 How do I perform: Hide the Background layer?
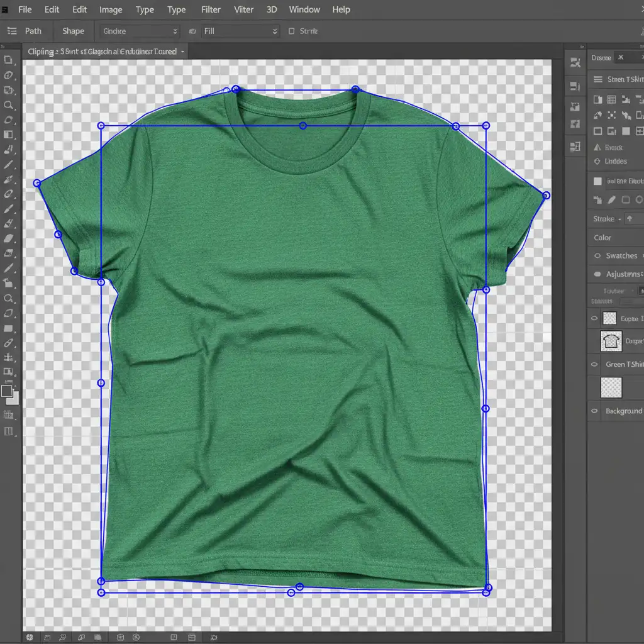pos(594,411)
